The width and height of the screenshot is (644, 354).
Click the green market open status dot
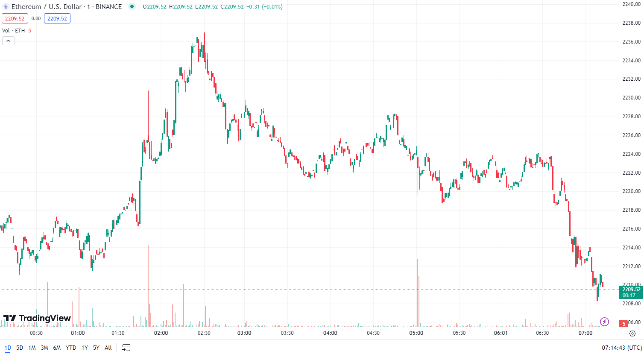click(x=132, y=6)
